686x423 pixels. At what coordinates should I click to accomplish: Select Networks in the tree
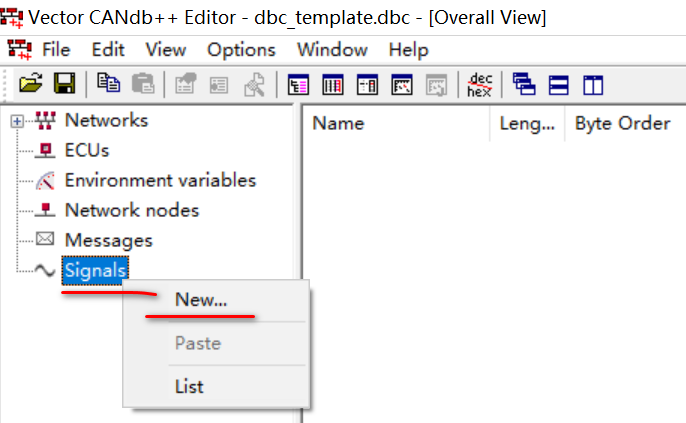pyautogui.click(x=107, y=120)
